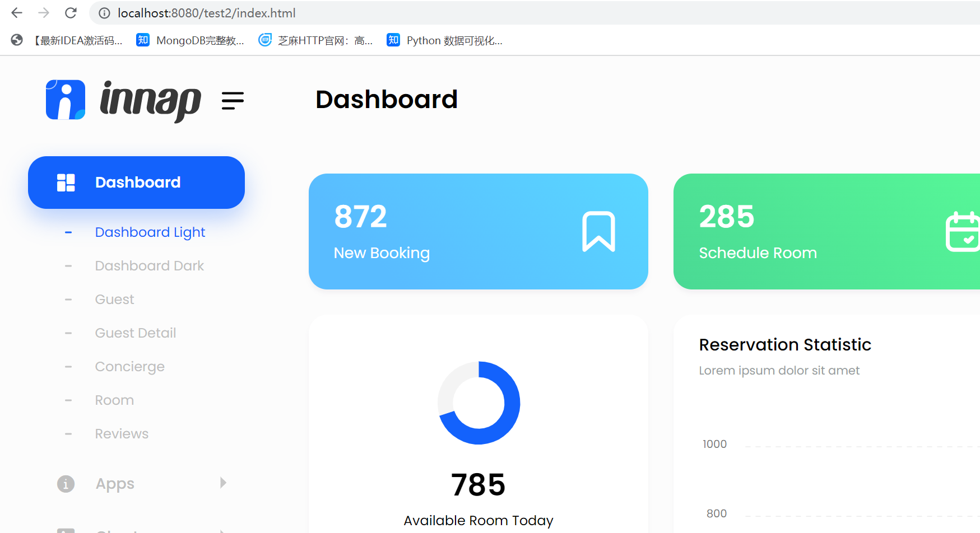This screenshot has width=980, height=533.
Task: Click the Dashboard grid icon
Action: pyautogui.click(x=66, y=183)
